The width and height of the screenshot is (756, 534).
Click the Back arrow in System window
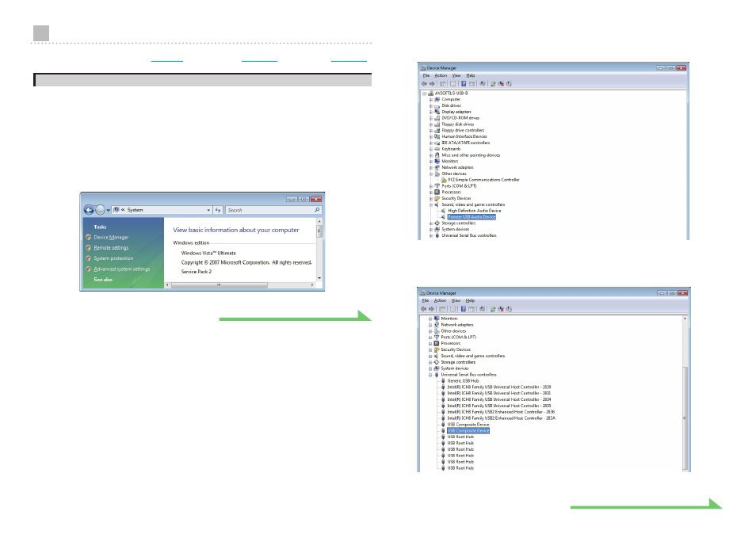click(x=89, y=210)
